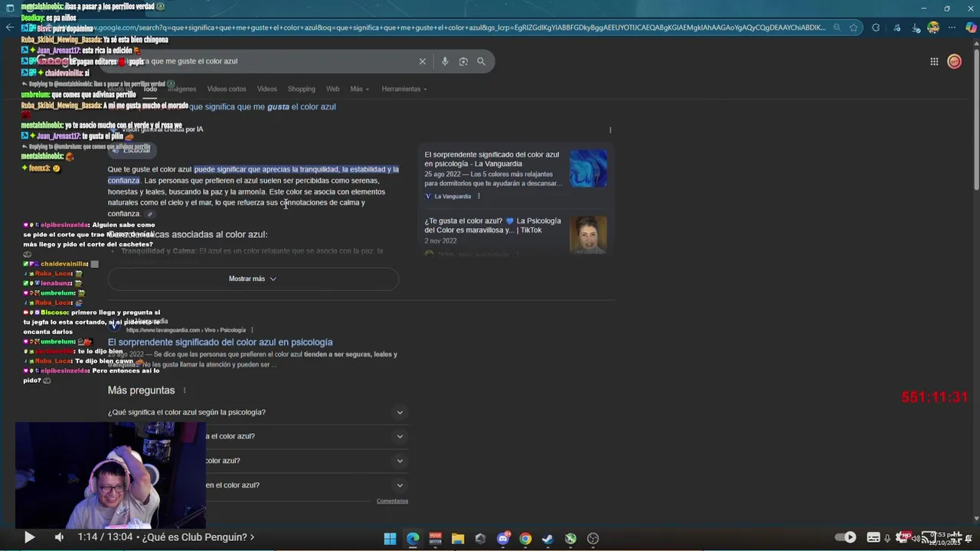Open the AI overview three-dot options
Image resolution: width=980 pixels, height=551 pixels.
(x=610, y=130)
